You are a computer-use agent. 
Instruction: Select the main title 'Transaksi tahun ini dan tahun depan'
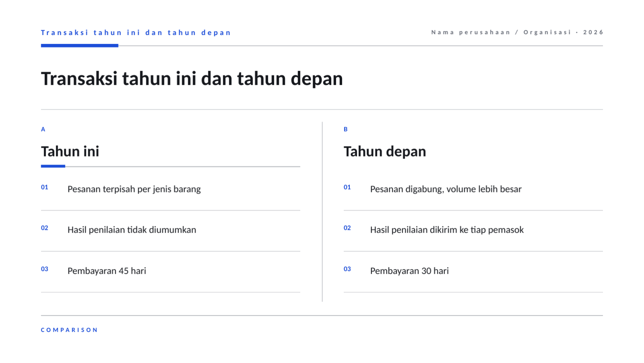click(192, 79)
